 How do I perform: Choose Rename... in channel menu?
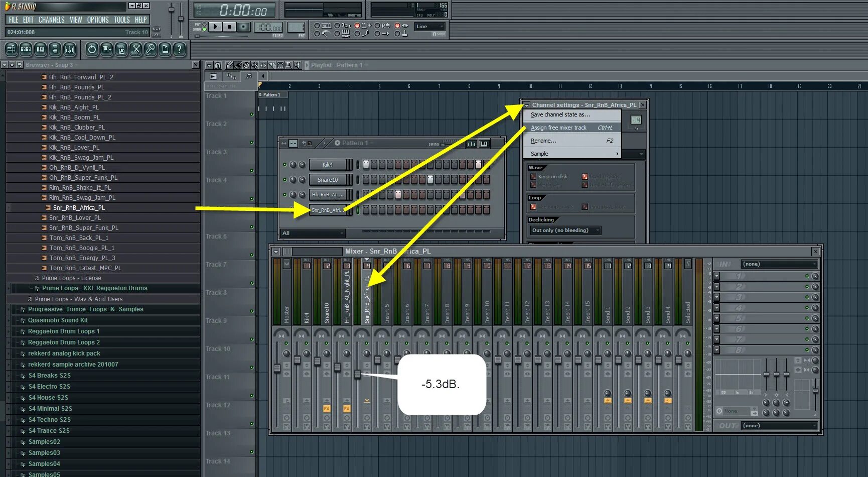[x=572, y=141]
